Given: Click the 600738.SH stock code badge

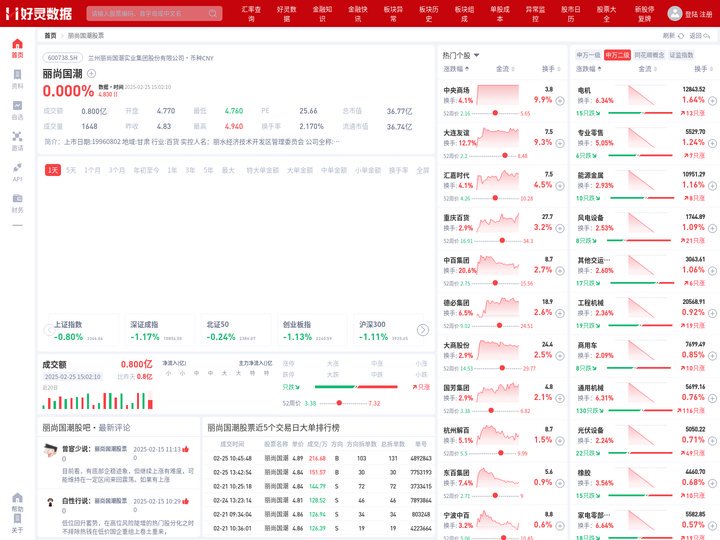Looking at the screenshot, I should (62, 58).
